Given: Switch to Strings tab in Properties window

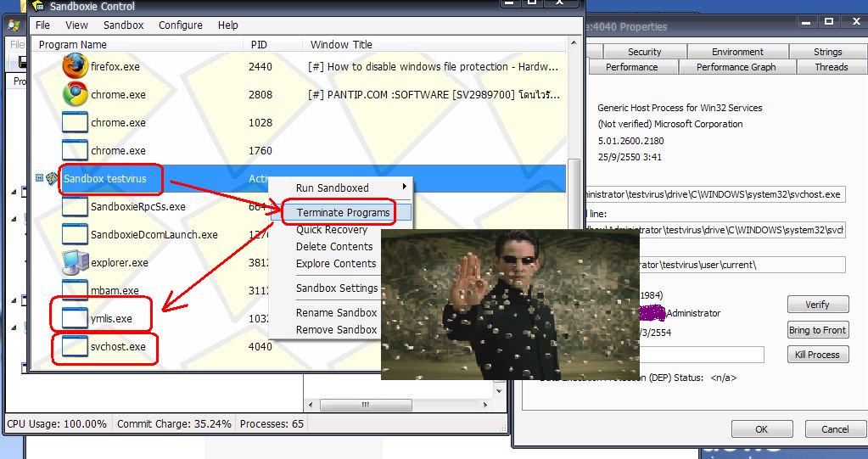Looking at the screenshot, I should coord(827,52).
